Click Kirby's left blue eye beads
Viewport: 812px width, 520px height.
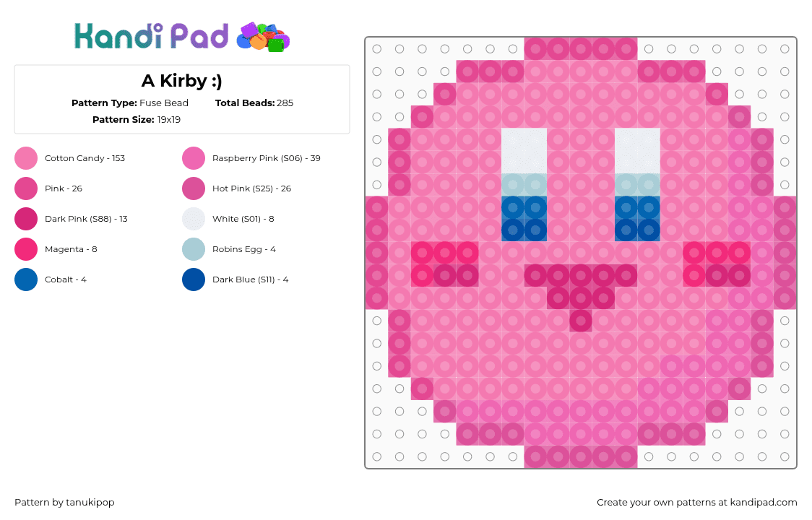click(524, 219)
